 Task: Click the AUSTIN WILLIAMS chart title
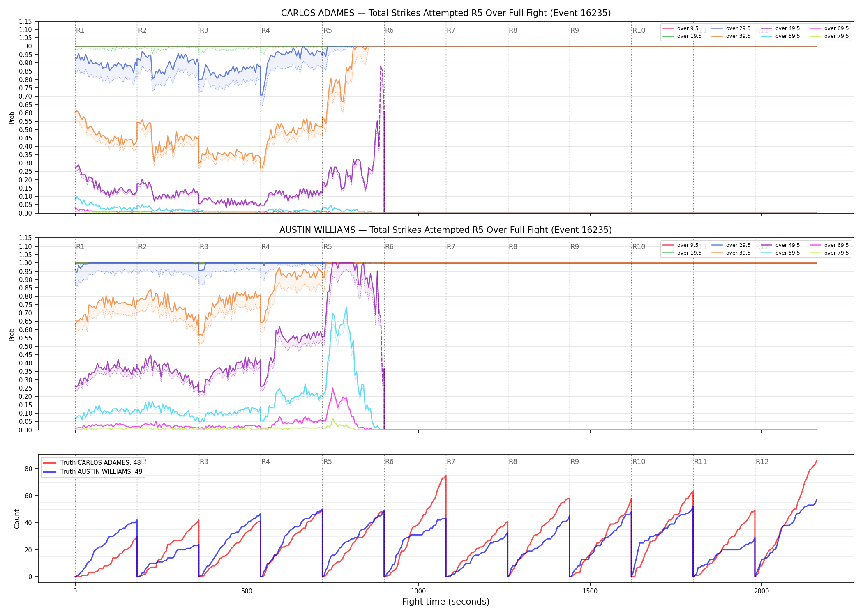click(x=446, y=230)
